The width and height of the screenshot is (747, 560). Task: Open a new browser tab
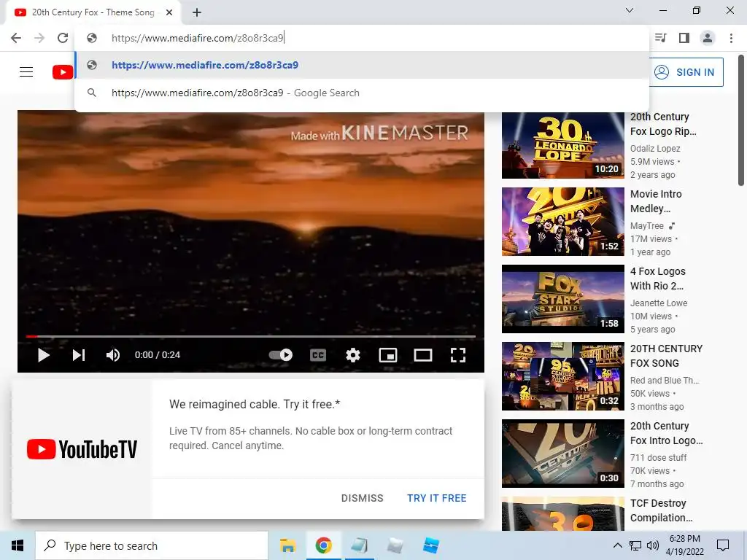click(197, 12)
